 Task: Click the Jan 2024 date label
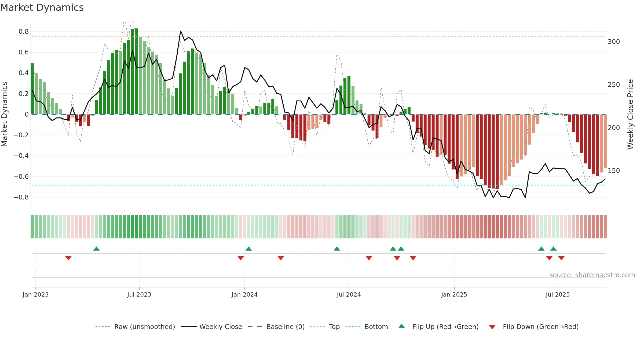[x=245, y=295]
